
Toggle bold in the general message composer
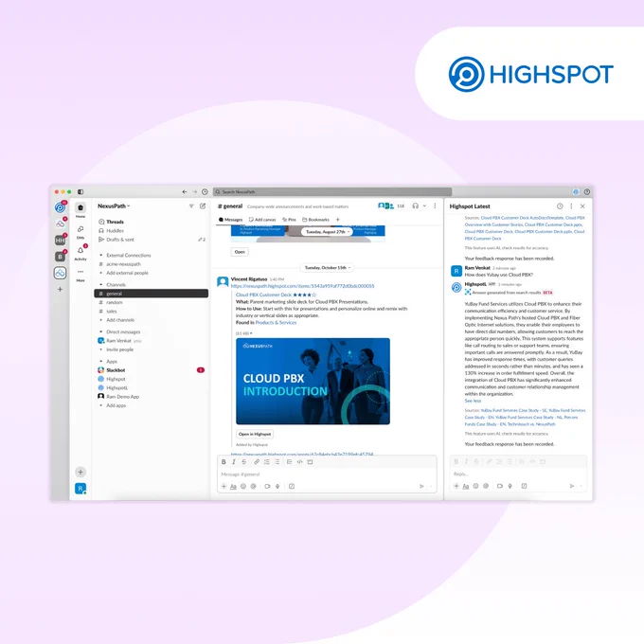coord(224,462)
